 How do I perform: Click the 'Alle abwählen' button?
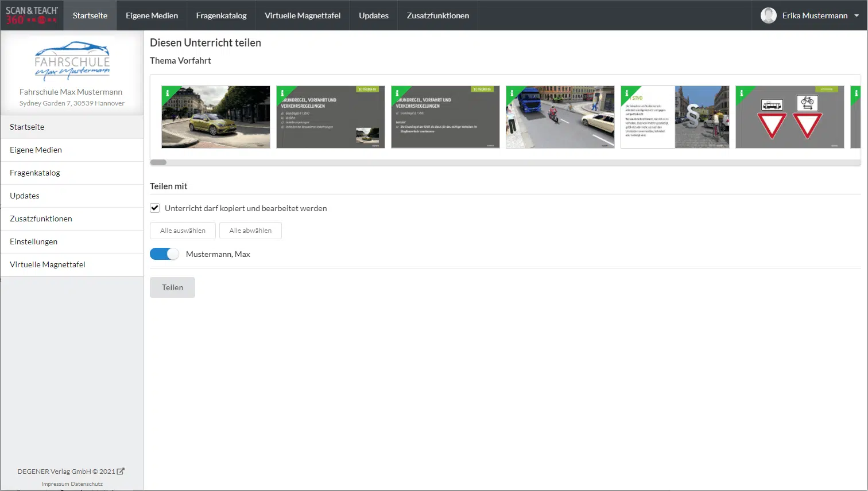click(250, 231)
